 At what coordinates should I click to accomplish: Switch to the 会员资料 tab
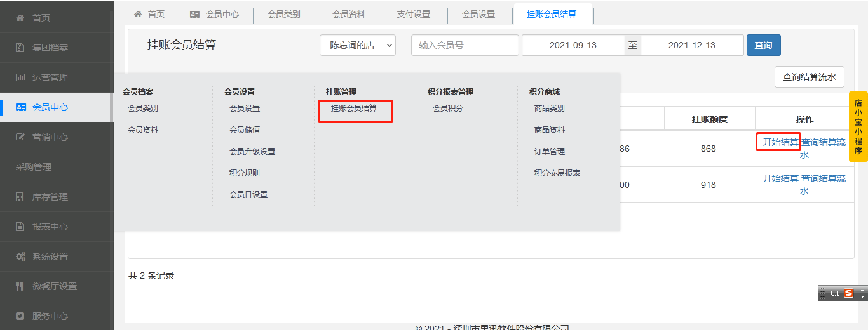349,14
